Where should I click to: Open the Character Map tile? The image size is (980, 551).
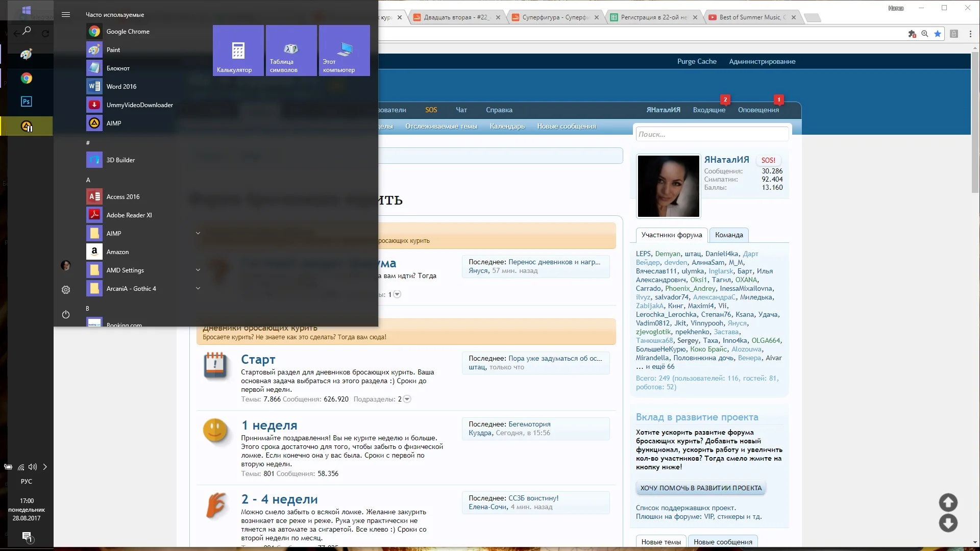coord(291,51)
